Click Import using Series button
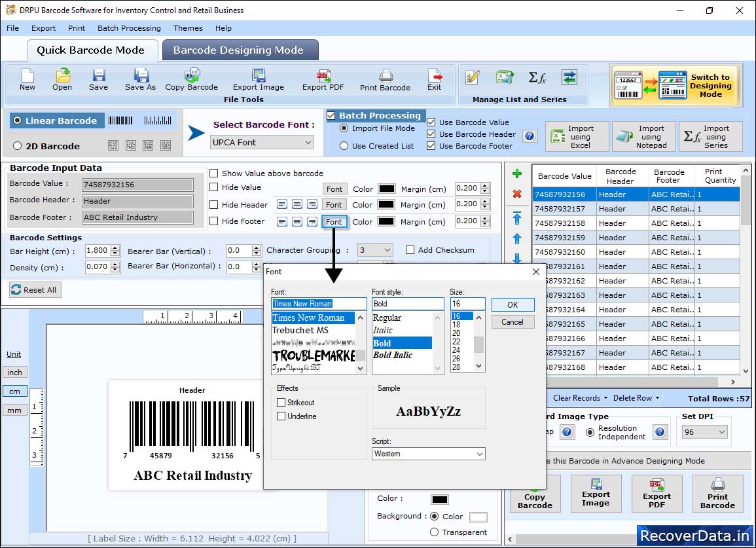This screenshot has width=756, height=548. click(x=711, y=137)
